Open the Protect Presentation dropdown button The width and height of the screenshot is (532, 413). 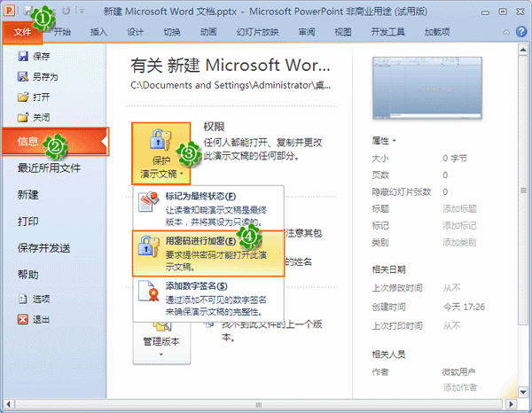[161, 153]
